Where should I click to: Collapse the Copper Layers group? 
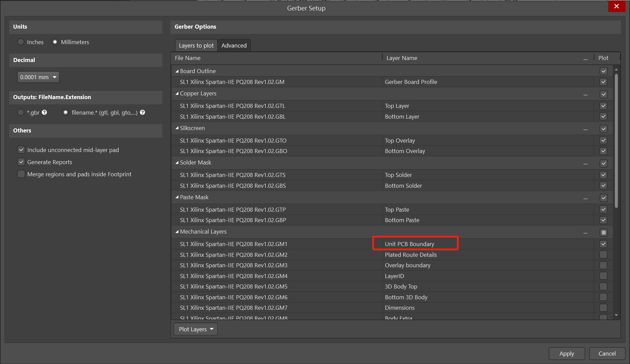click(x=177, y=94)
